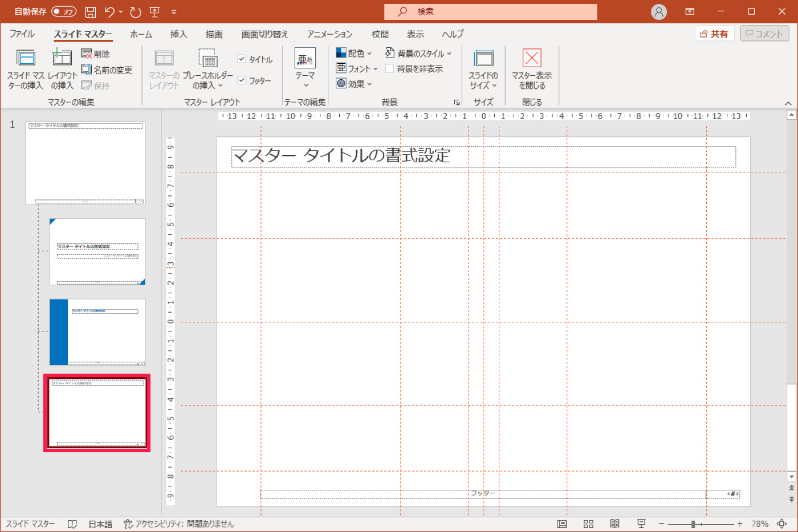Toggle the AutoSave switch
This screenshot has width=798, height=532.
pos(64,11)
